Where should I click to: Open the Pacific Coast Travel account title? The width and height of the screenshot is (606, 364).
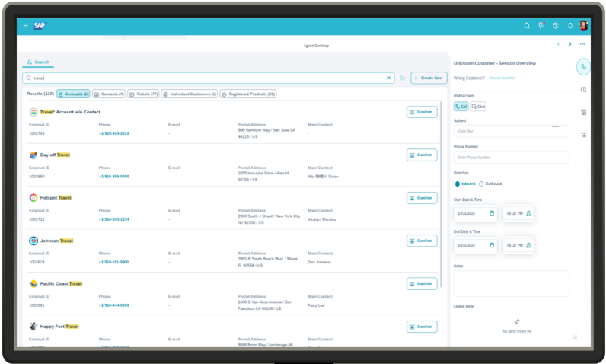tap(61, 284)
